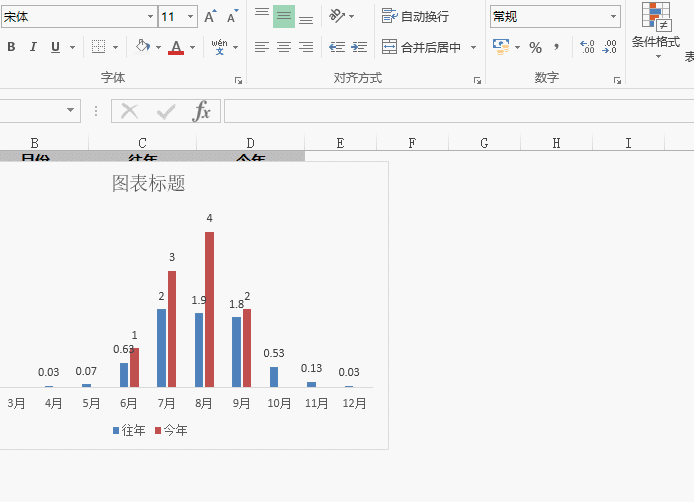Click the text orientation icon
The height and width of the screenshot is (502, 694).
point(338,16)
